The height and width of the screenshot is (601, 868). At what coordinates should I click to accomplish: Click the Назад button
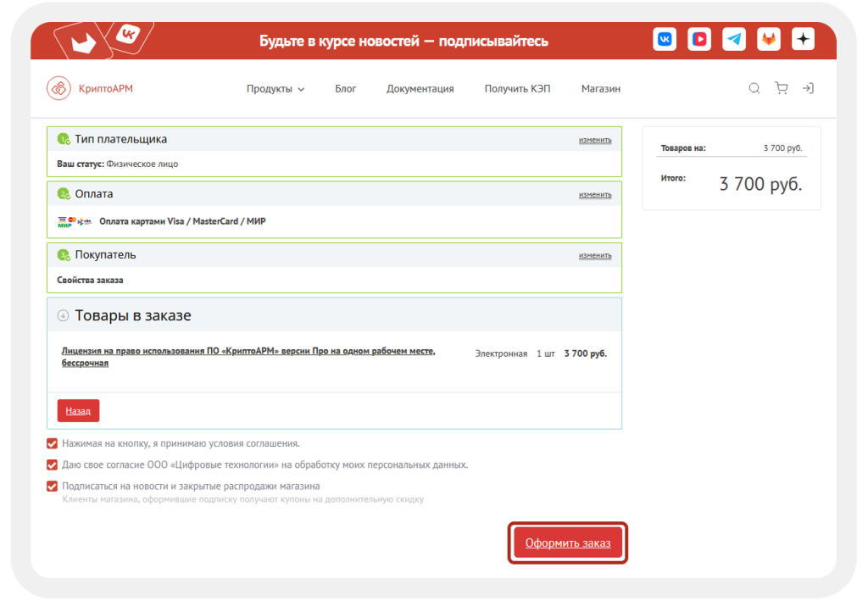[78, 410]
